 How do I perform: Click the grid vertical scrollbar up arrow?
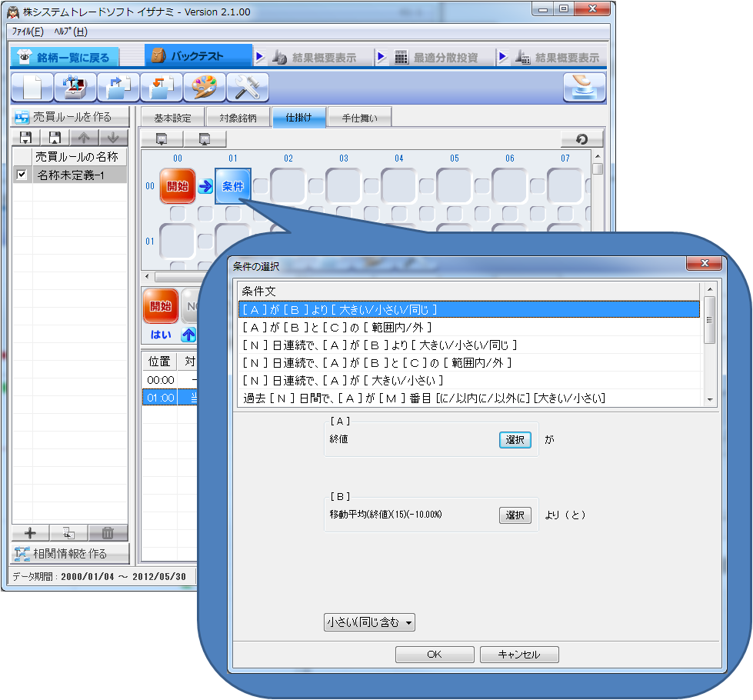coord(598,156)
